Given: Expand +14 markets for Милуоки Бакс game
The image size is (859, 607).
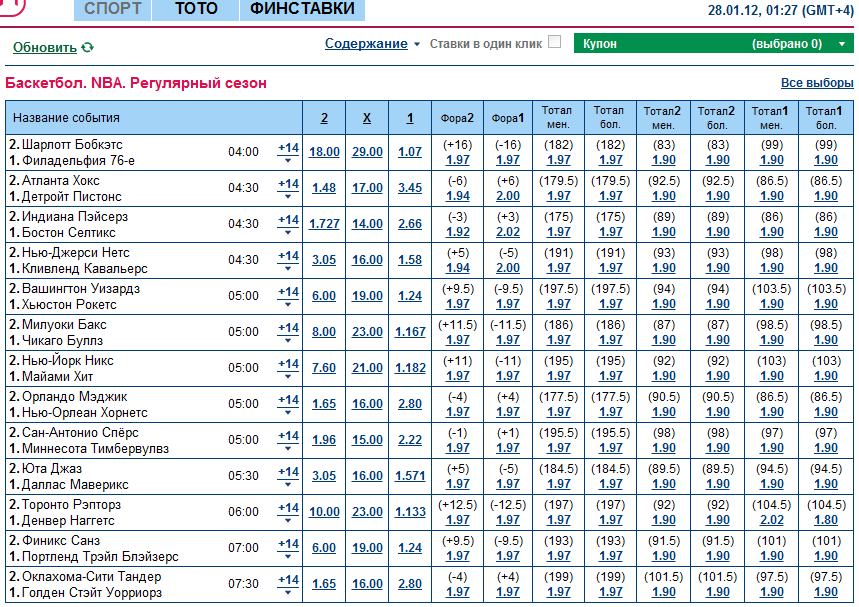Looking at the screenshot, I should tap(288, 333).
